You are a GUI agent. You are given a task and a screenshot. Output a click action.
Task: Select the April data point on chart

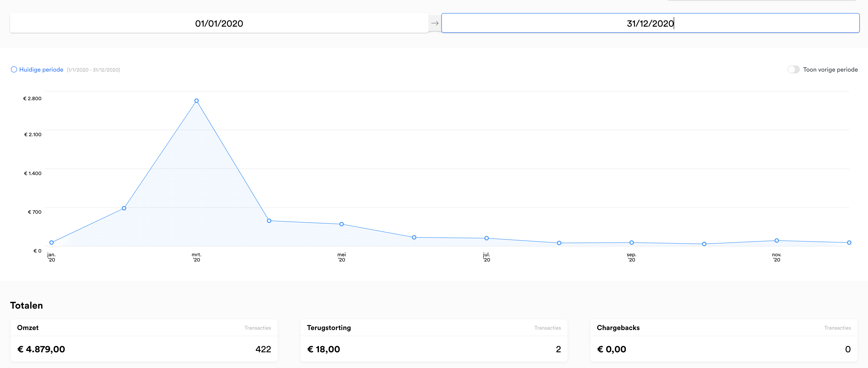269,221
